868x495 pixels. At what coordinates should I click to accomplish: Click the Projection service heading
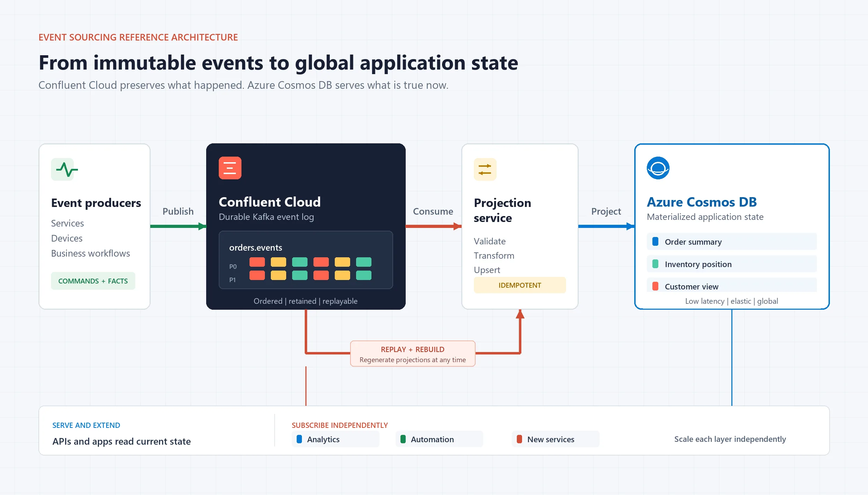[x=502, y=210]
